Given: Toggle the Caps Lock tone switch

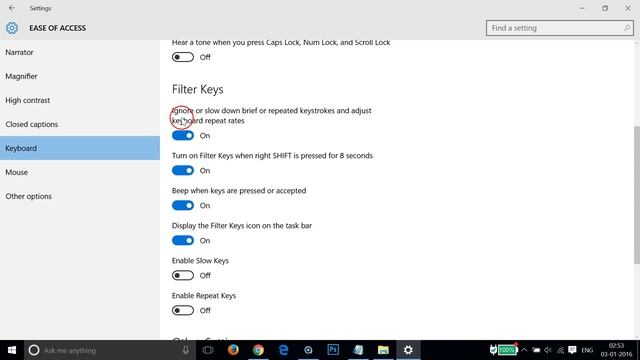Looking at the screenshot, I should click(183, 57).
